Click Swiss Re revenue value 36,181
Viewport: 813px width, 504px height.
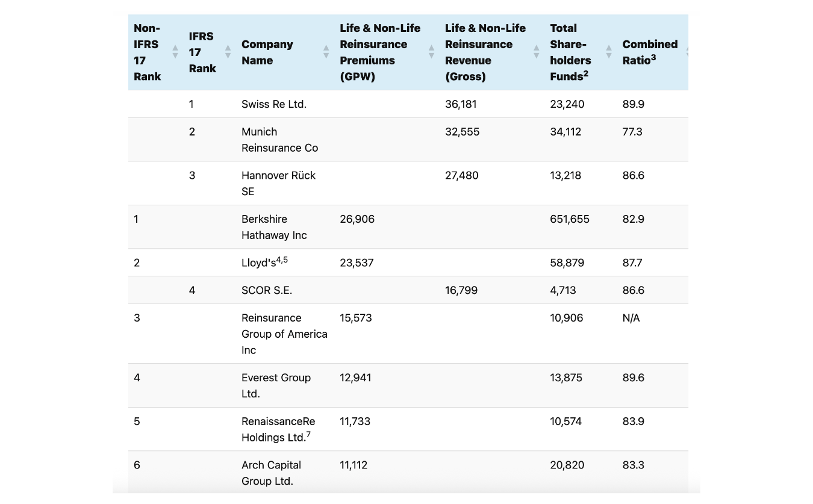tap(461, 104)
